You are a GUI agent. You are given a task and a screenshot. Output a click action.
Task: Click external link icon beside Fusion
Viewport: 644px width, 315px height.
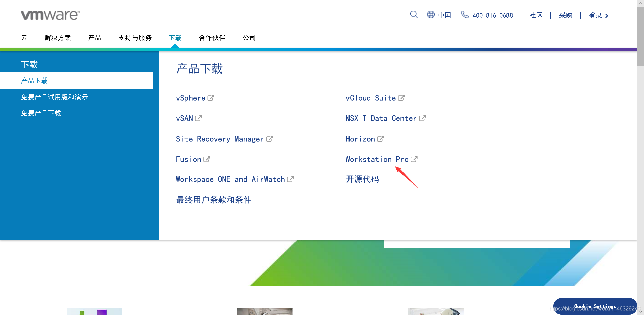pos(207,159)
